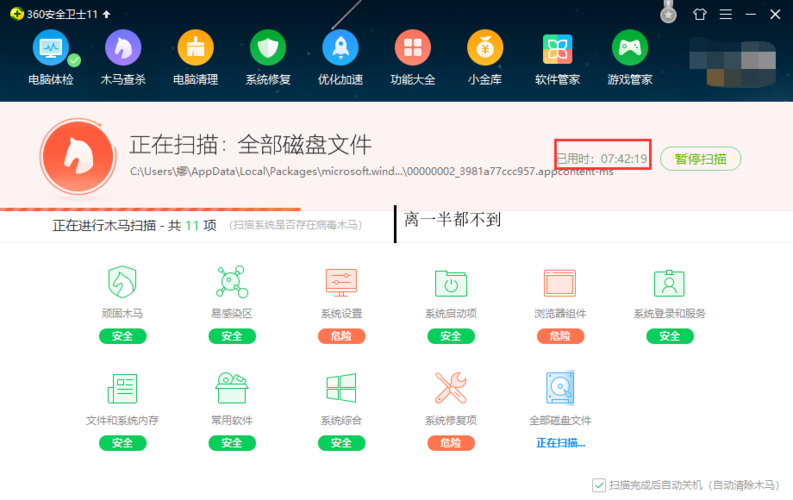Click 安全 badge under 系统登录和服务
The image size is (793, 500).
669,336
